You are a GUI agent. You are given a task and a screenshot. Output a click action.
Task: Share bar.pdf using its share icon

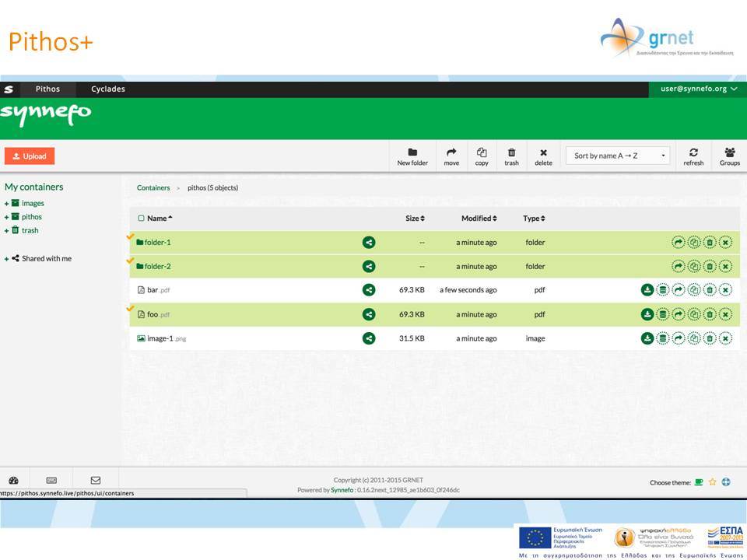click(x=369, y=290)
